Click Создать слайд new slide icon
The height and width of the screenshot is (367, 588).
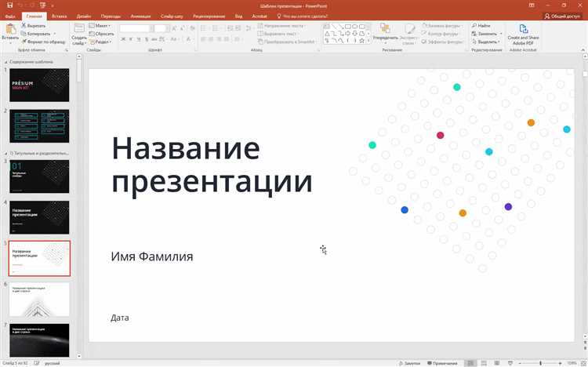click(79, 28)
